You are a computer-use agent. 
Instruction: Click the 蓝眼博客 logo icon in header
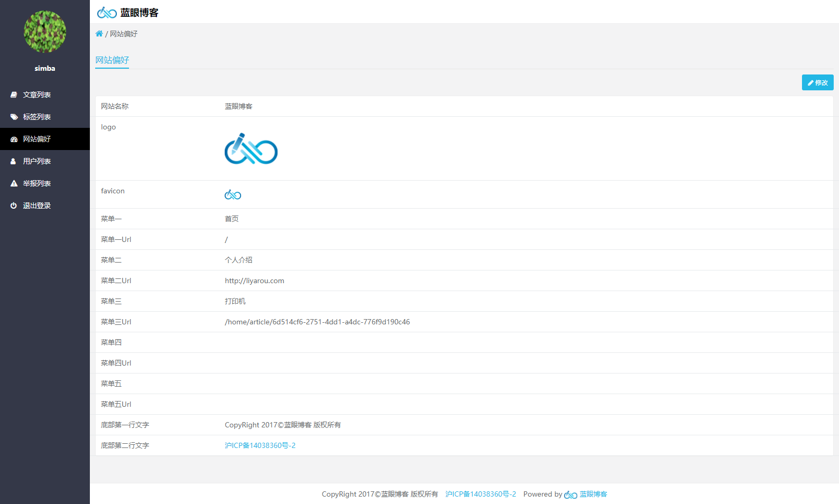[107, 12]
